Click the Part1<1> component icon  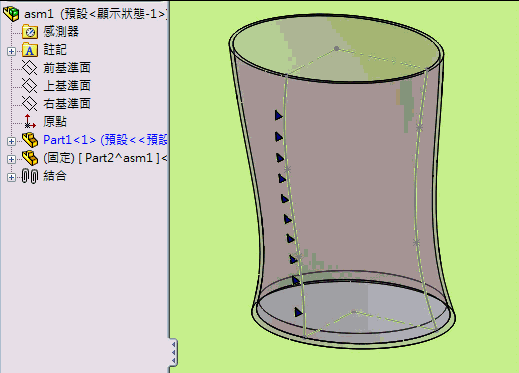pos(30,140)
